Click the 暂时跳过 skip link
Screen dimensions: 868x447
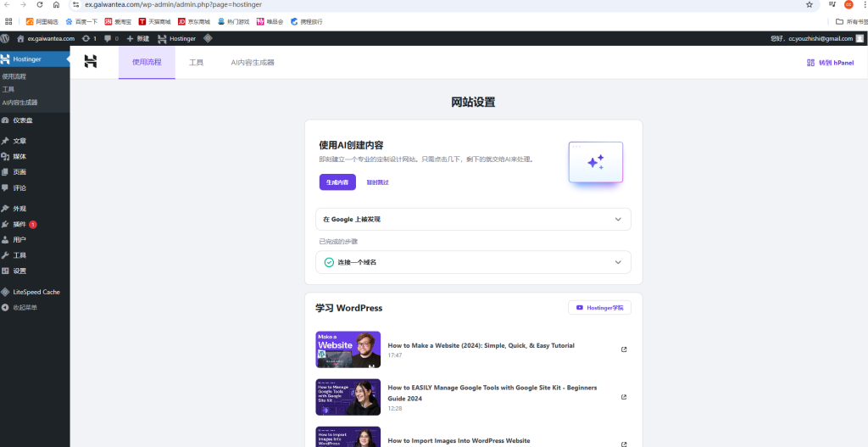pos(377,182)
